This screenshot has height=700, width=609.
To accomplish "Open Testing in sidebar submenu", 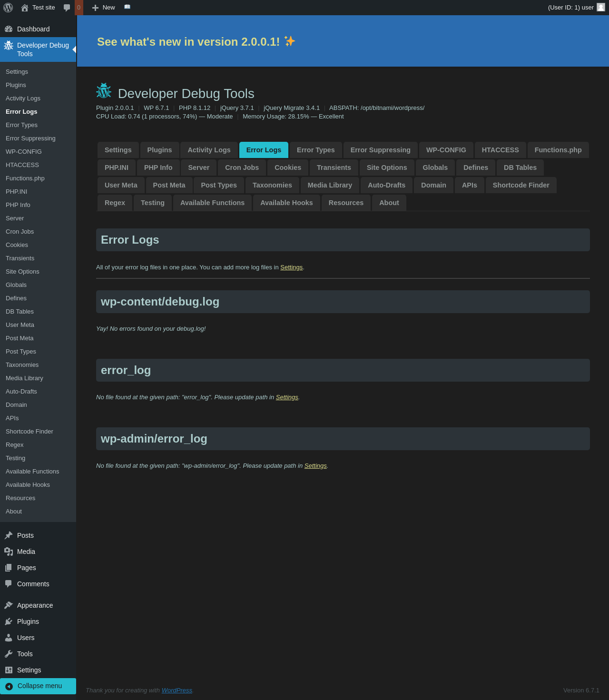I will click(38, 458).
